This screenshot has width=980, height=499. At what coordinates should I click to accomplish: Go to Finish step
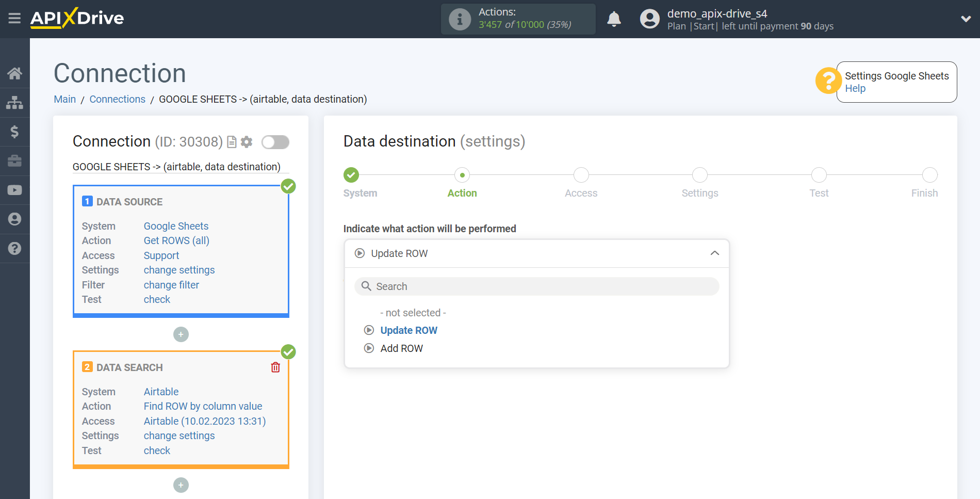click(x=930, y=175)
